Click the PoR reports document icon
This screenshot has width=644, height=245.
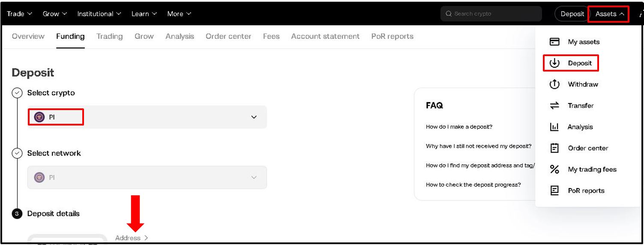[554, 191]
